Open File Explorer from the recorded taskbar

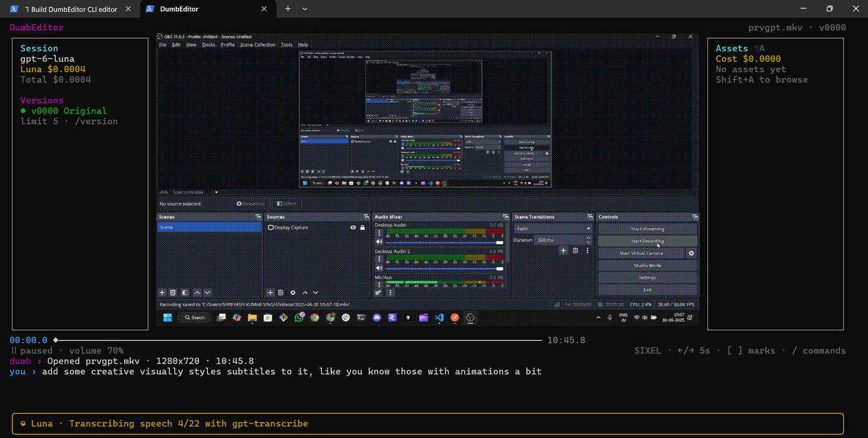click(252, 317)
